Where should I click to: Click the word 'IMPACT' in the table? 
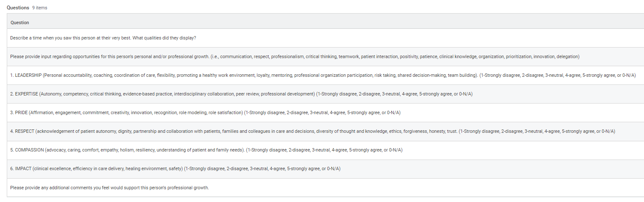click(x=23, y=168)
